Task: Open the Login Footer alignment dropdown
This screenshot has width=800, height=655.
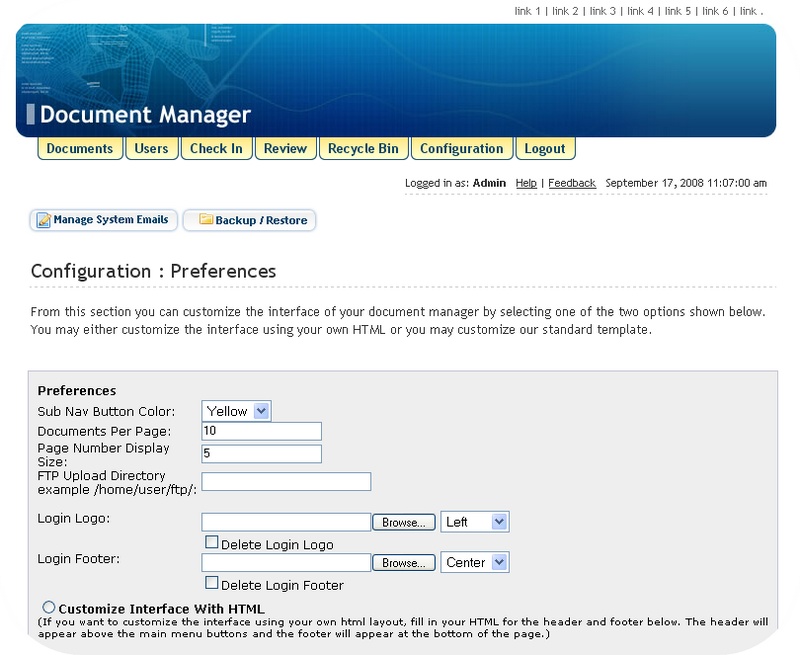Action: coord(474,562)
